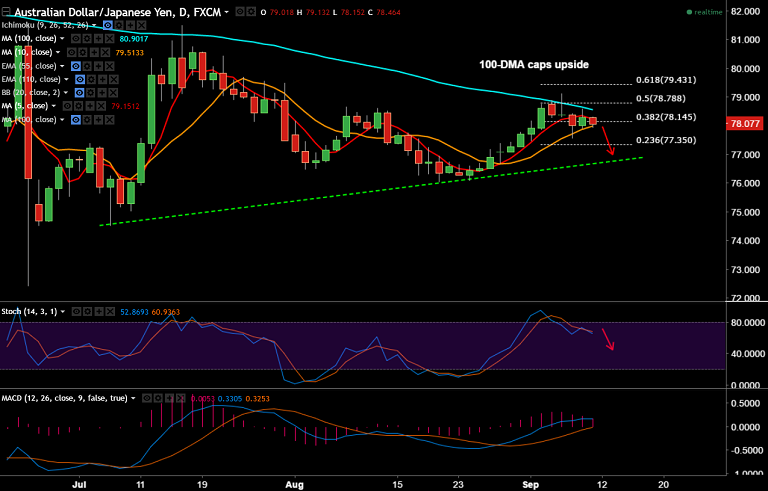Select the 0.5(78.788) Fibonacci level label
768x491 pixels.
[x=660, y=98]
